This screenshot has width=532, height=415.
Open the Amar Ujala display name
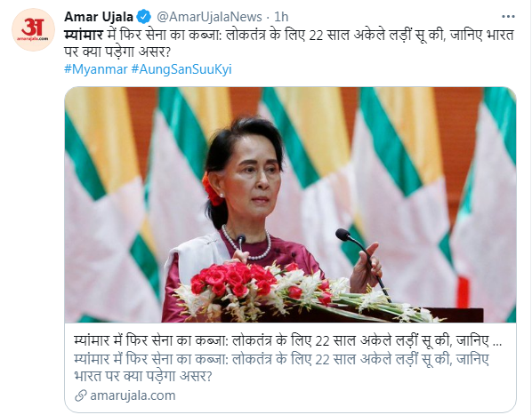tap(99, 17)
